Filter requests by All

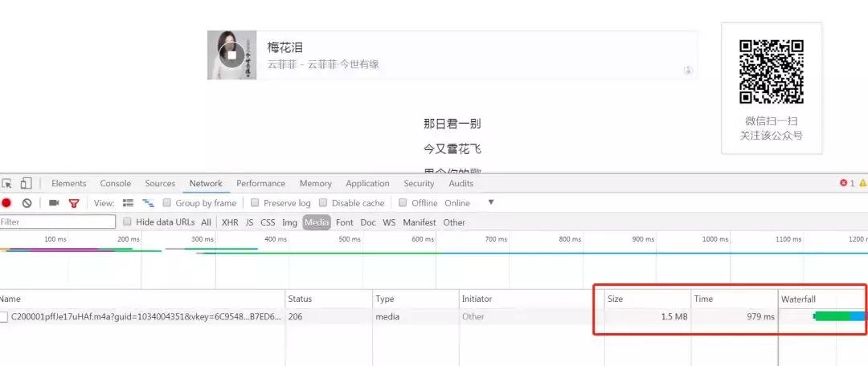(206, 222)
